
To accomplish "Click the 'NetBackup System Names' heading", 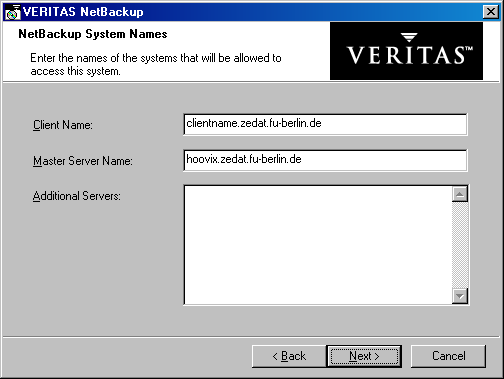I will click(x=93, y=34).
